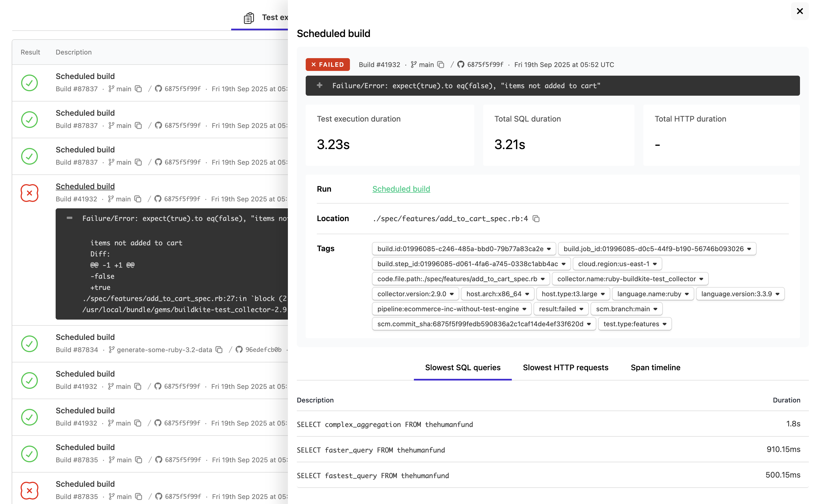Click the underlined Scheduled build title in the list

[x=85, y=186]
